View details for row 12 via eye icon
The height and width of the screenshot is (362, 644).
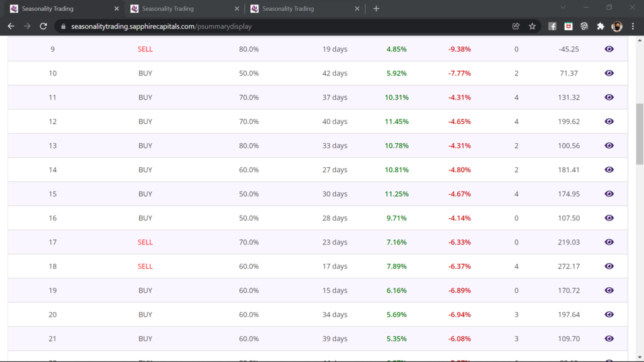click(609, 121)
